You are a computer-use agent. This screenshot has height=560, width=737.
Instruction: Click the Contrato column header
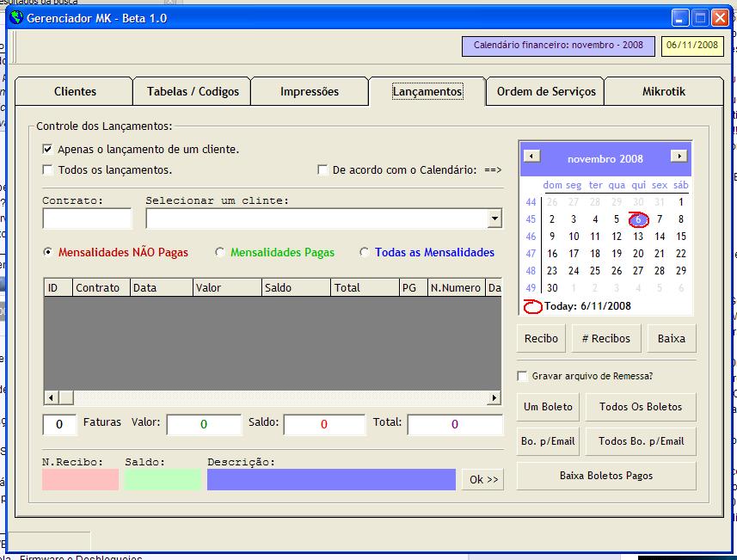tap(101, 287)
